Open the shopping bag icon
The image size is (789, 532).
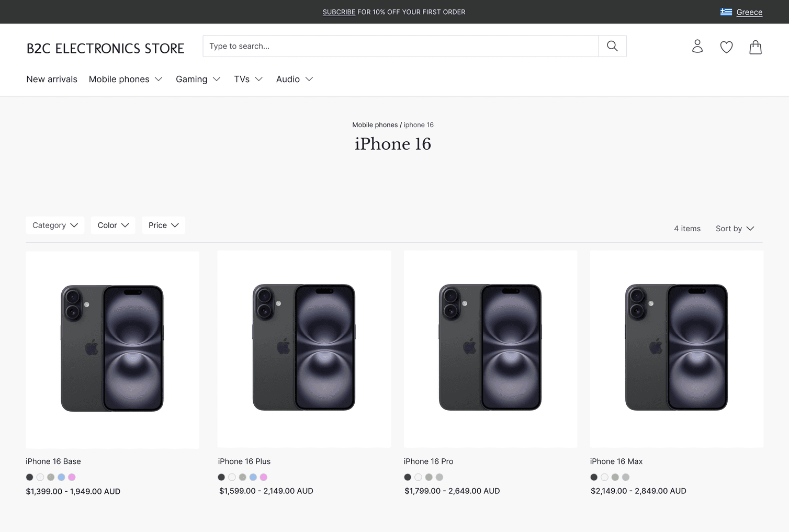coord(755,47)
